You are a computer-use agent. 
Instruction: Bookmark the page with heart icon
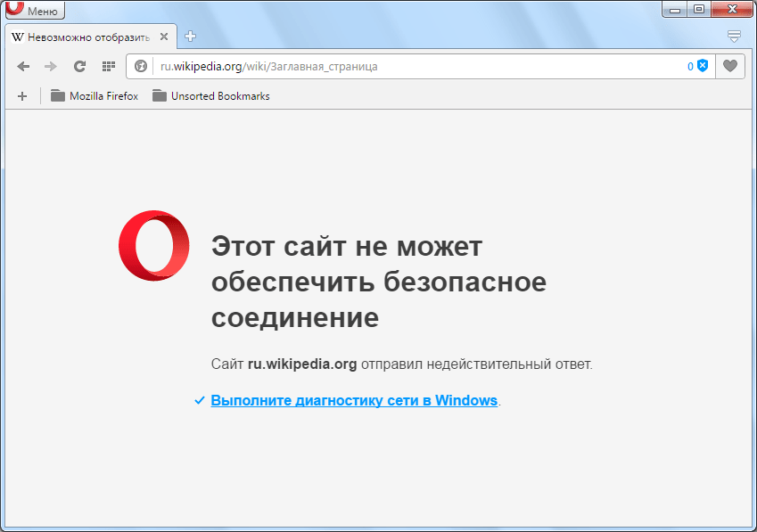pyautogui.click(x=730, y=66)
